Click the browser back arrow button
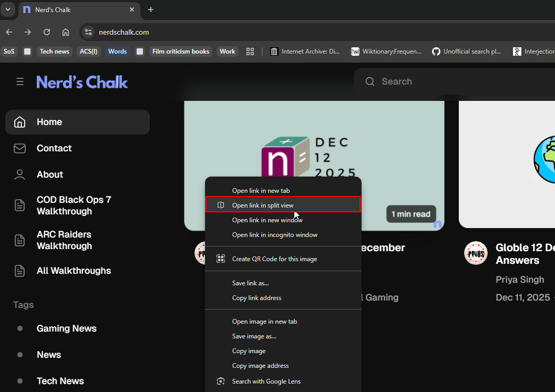Screen dimensions: 555x392 9,32
